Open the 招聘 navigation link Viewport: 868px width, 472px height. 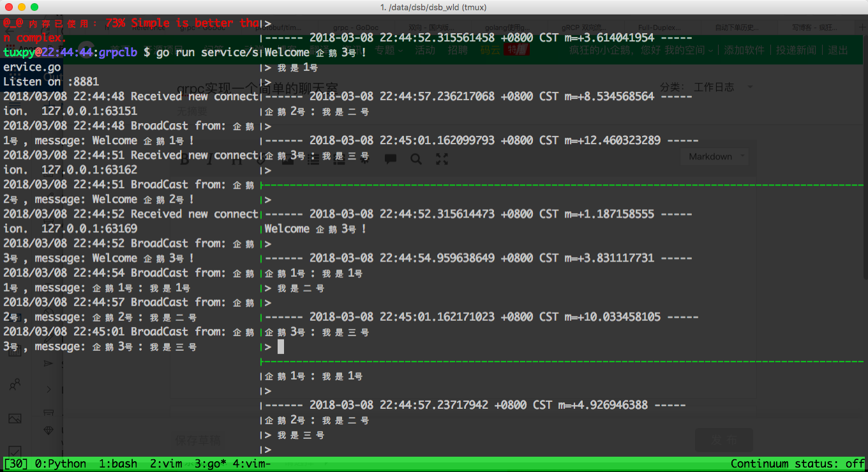[458, 50]
